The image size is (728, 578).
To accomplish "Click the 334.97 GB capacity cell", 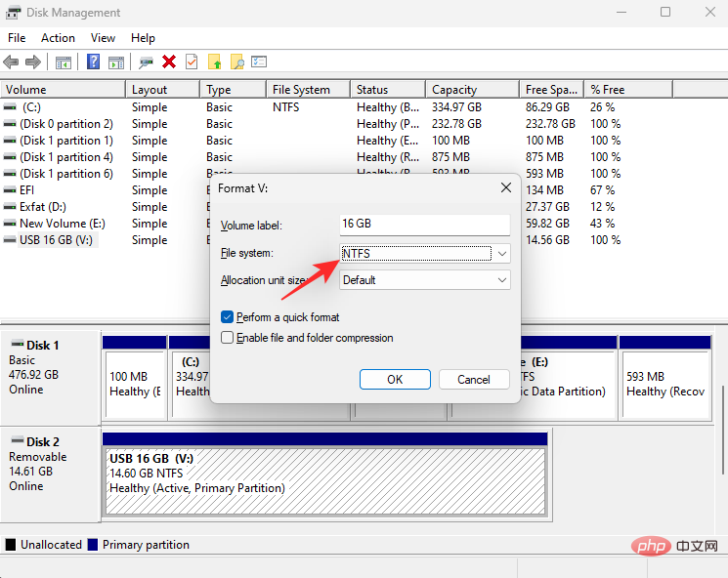I will tap(457, 107).
